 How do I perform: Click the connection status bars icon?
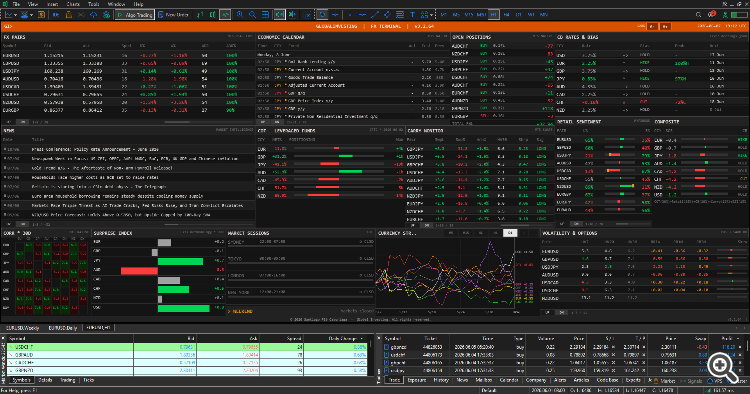tap(739, 15)
